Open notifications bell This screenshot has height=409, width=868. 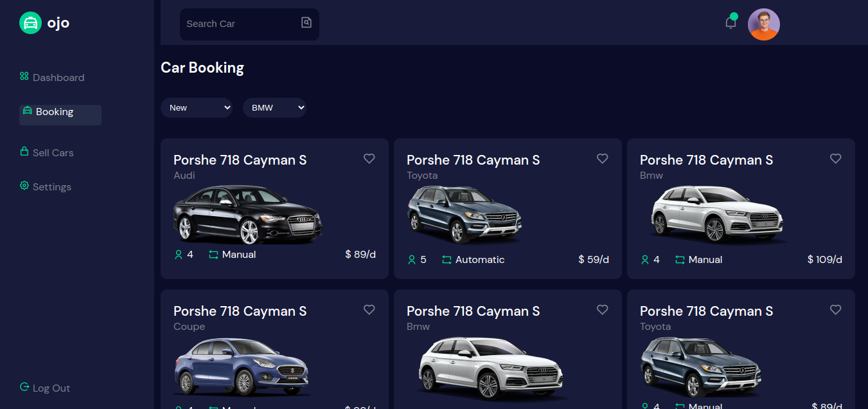tap(731, 23)
